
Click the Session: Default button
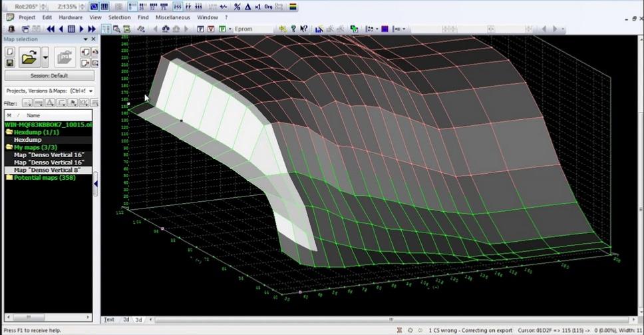point(49,76)
